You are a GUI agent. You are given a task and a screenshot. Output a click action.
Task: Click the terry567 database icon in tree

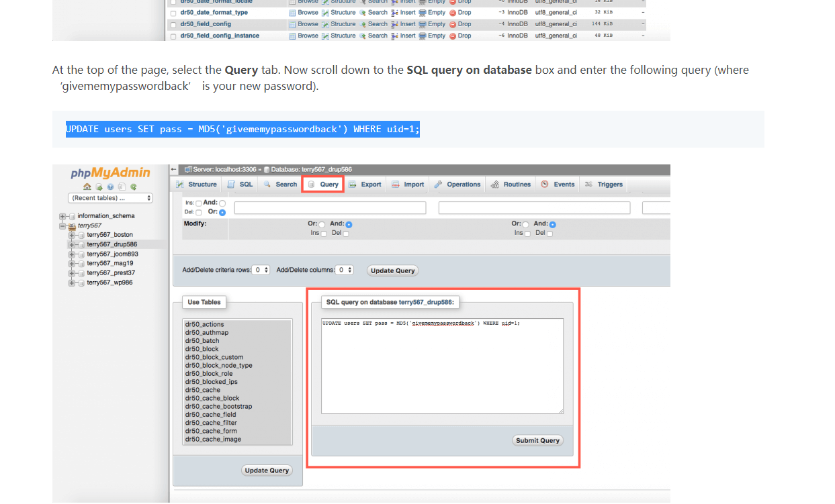pyautogui.click(x=72, y=226)
